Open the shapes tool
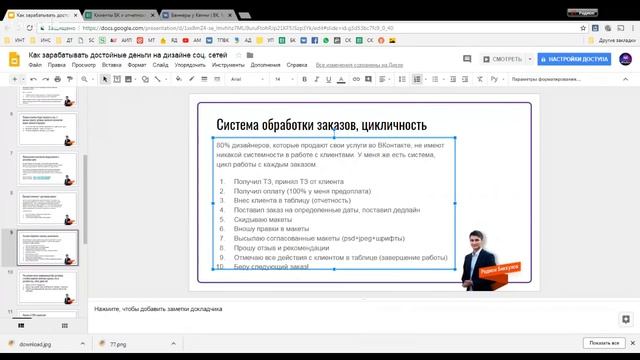 (x=145, y=79)
